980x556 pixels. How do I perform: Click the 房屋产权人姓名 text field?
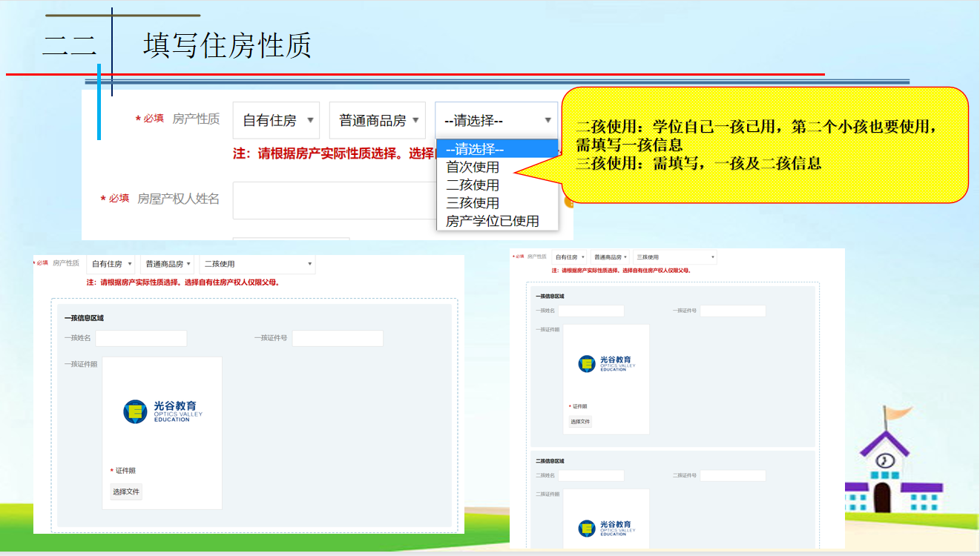(334, 200)
